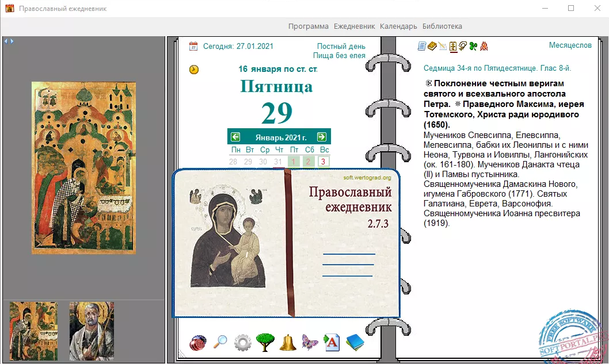Click the red flame icon
This screenshot has height=364, width=609.
point(484,46)
